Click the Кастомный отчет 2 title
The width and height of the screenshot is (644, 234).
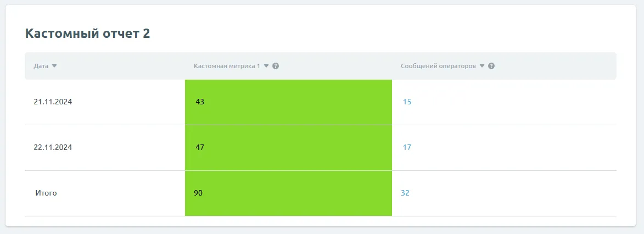(x=88, y=34)
